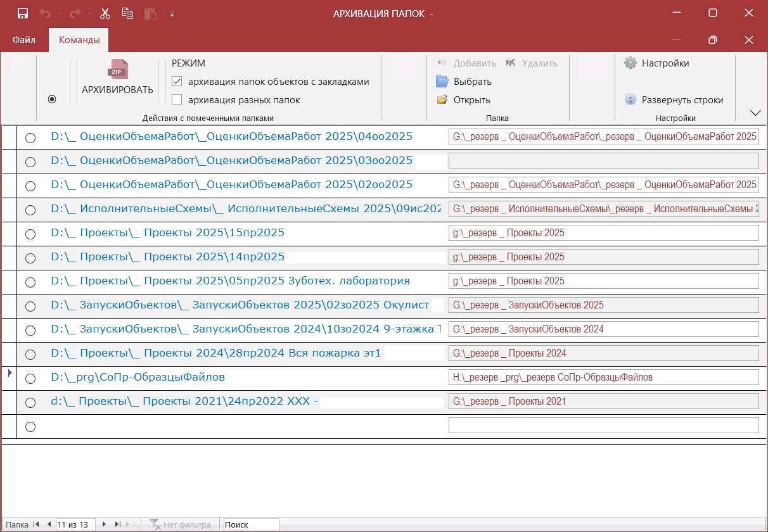768x532 pixels.
Task: Collapse the ribbon using the chevron arrow
Action: point(755,113)
